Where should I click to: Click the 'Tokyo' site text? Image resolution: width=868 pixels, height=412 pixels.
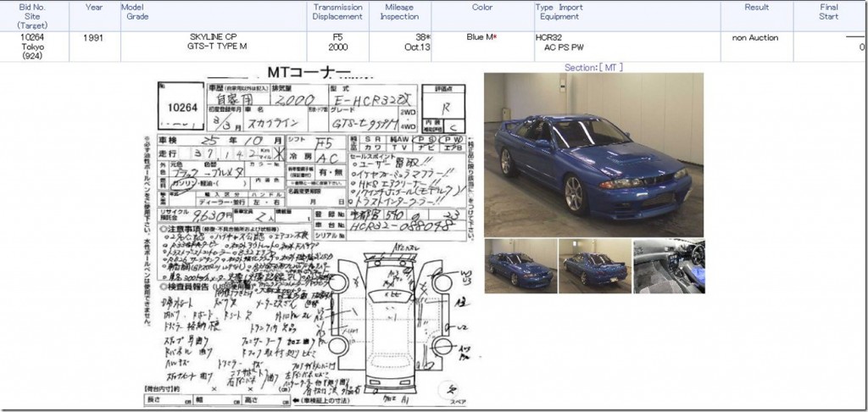[33, 47]
